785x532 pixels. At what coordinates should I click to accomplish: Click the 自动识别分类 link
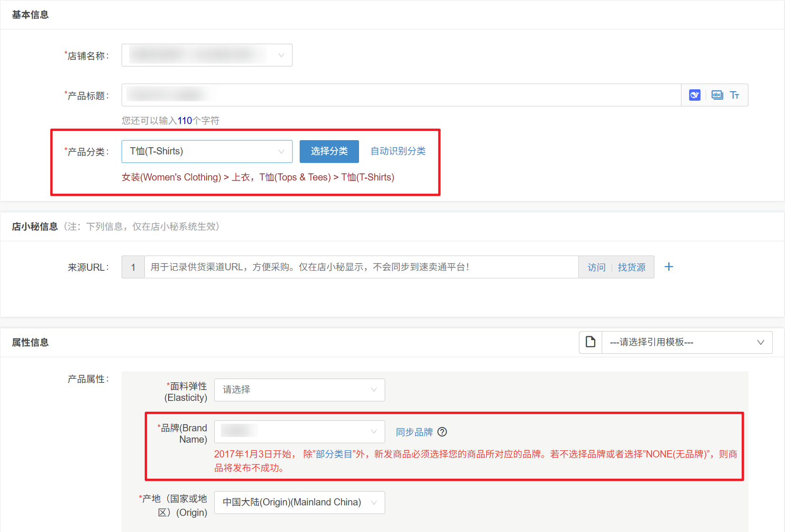[398, 151]
